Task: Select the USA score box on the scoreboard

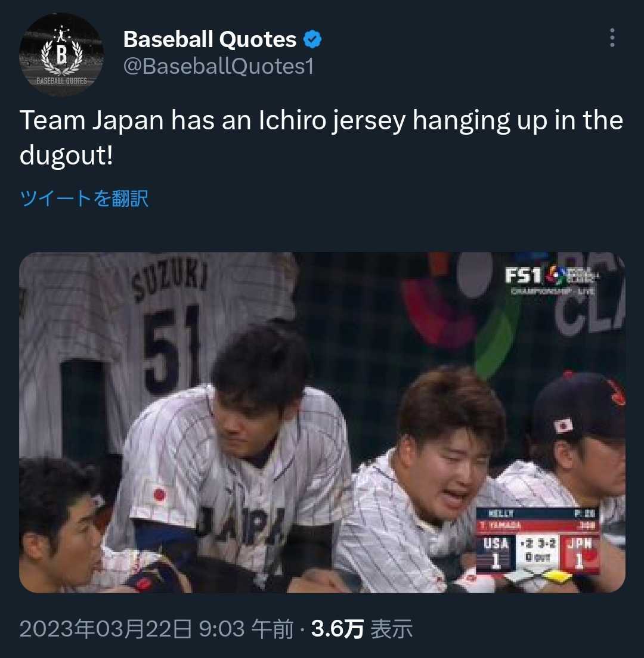Action: click(x=496, y=553)
